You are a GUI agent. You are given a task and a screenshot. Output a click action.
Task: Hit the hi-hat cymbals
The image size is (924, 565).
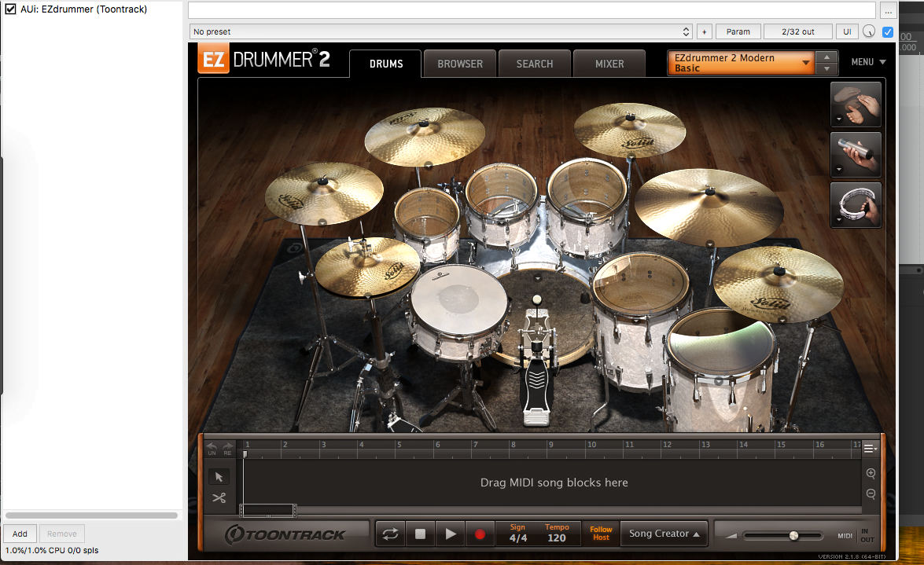click(x=366, y=266)
